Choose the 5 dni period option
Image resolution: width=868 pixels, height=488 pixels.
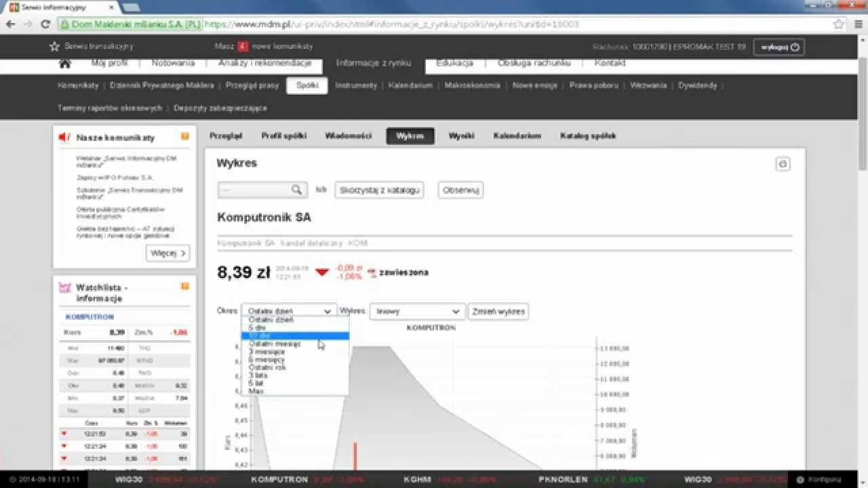[296, 328]
